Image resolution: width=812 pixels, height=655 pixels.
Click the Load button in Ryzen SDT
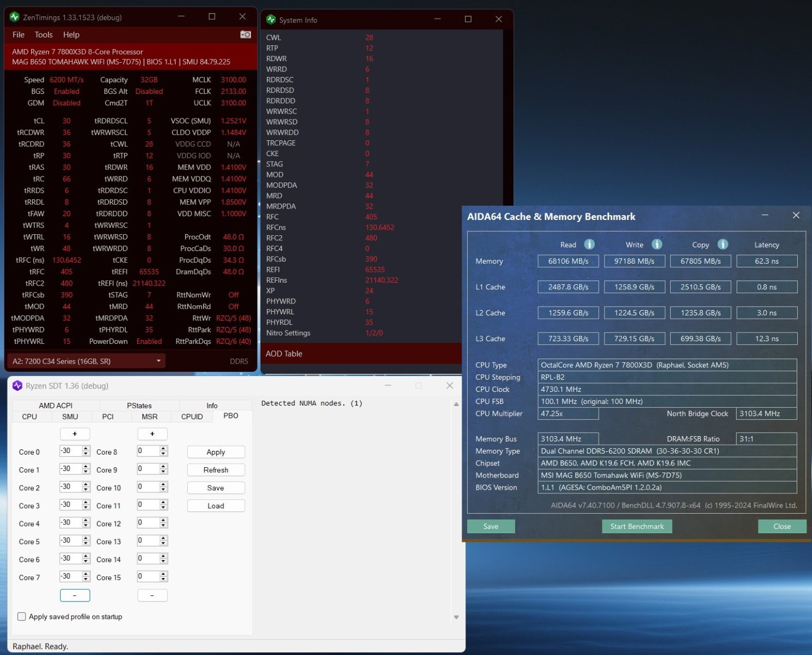pyautogui.click(x=216, y=506)
